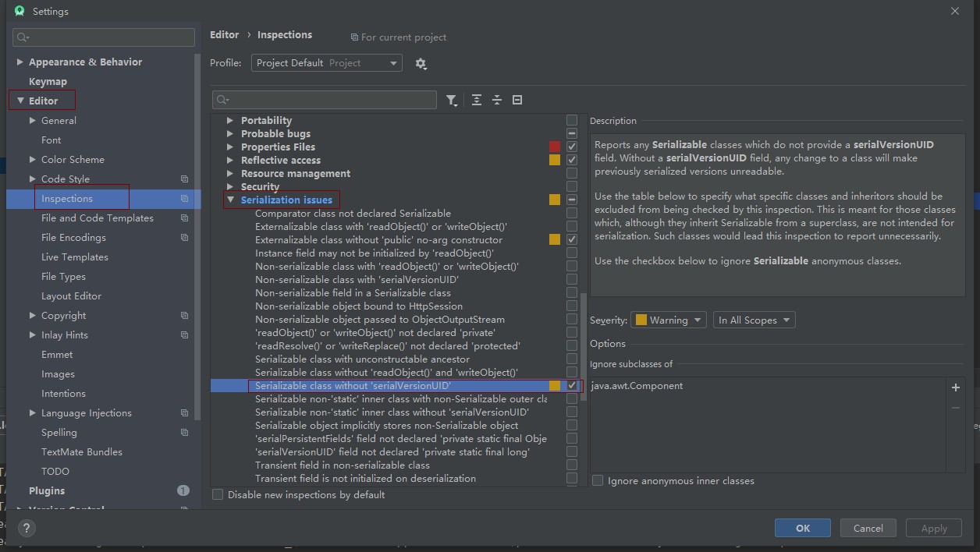Click the Expand All icon in inspections toolbar

click(x=477, y=100)
